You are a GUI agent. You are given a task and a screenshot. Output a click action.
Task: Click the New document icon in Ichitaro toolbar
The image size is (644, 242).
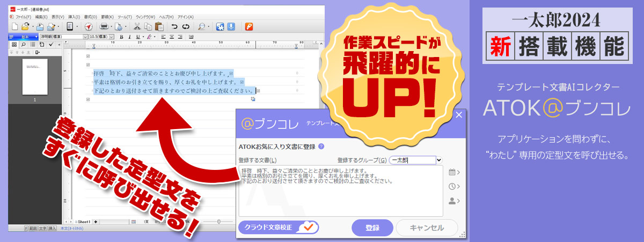point(16,26)
